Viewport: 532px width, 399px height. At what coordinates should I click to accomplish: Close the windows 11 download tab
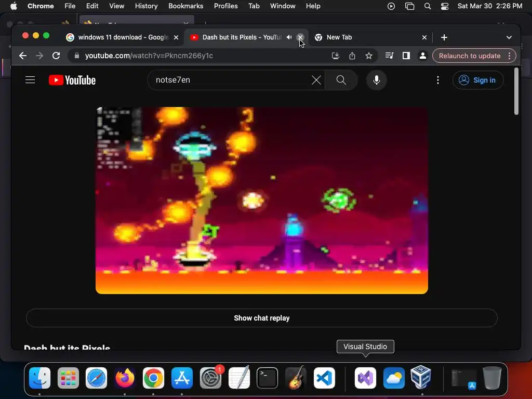click(176, 37)
